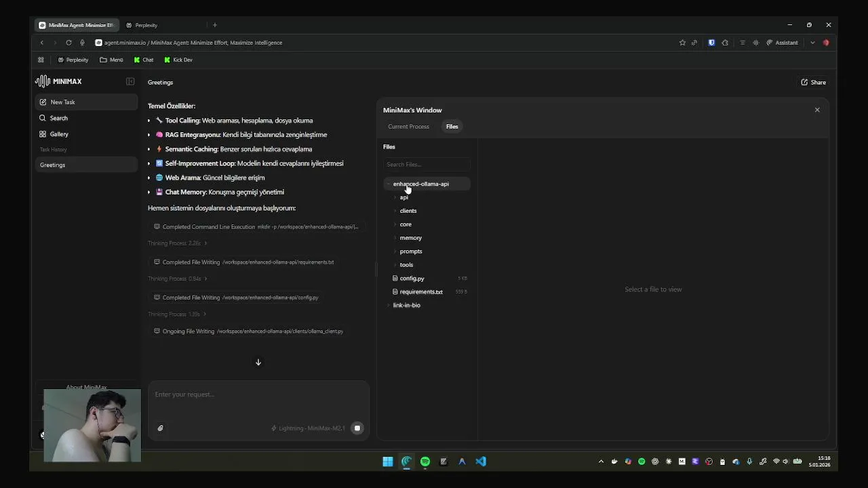Select the MiniMax Agent browser tab
868x488 pixels.
pos(76,25)
